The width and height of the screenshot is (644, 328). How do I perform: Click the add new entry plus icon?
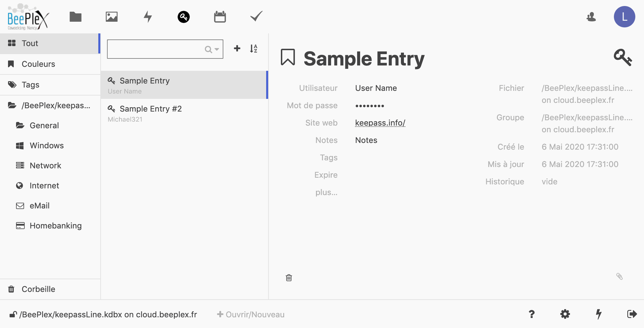[x=237, y=48]
